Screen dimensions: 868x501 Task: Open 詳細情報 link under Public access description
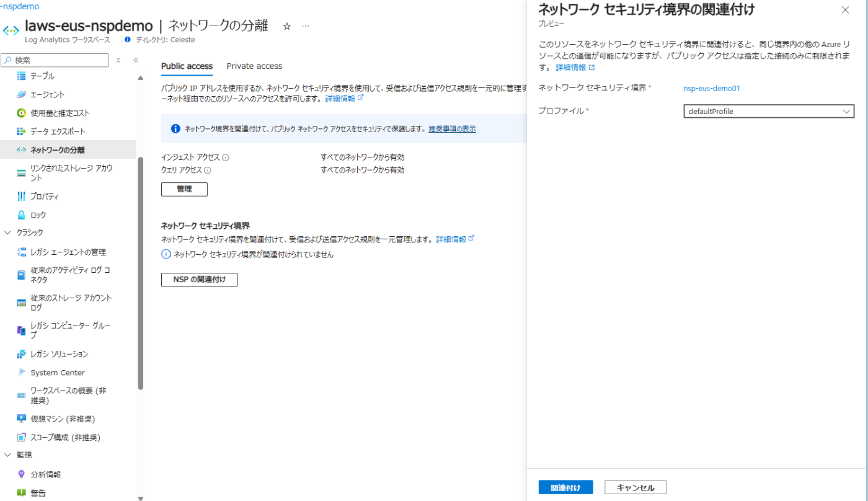[x=344, y=99]
